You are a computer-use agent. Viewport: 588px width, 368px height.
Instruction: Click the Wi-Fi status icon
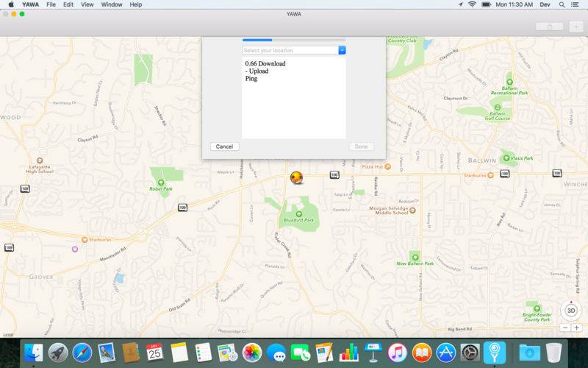click(x=472, y=4)
